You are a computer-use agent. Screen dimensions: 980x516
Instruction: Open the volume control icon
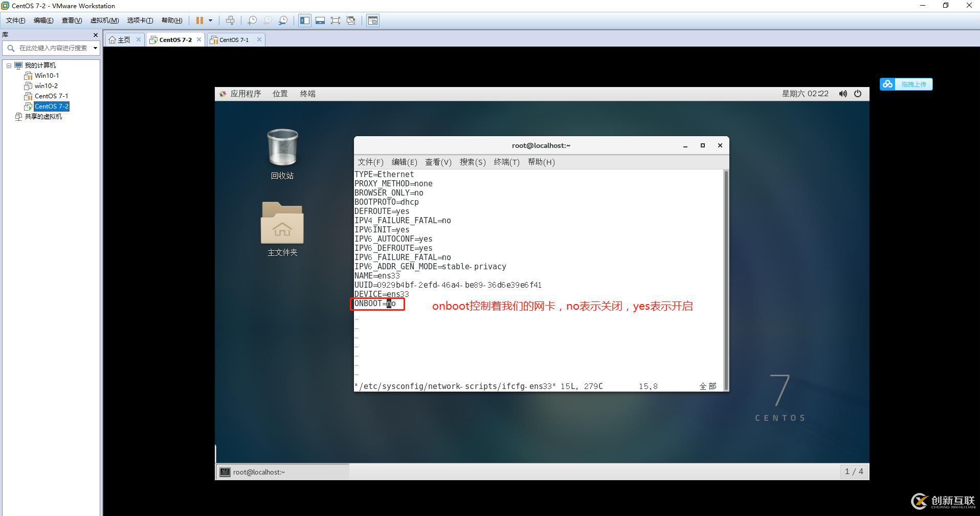843,94
